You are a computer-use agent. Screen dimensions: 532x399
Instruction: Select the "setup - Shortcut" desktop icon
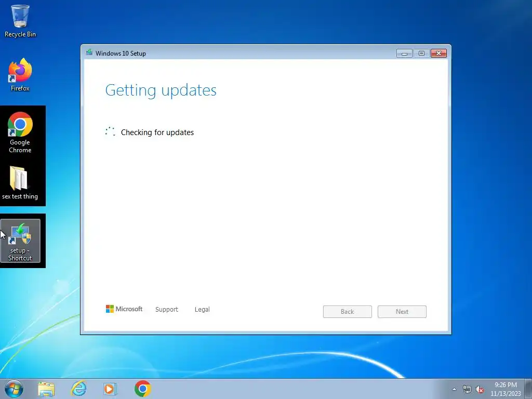[20, 241]
